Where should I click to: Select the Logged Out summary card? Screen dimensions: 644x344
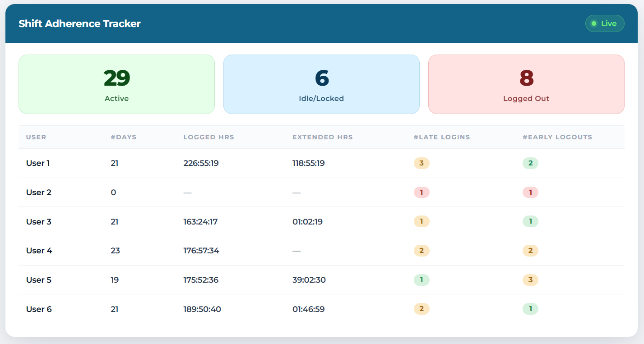[526, 84]
